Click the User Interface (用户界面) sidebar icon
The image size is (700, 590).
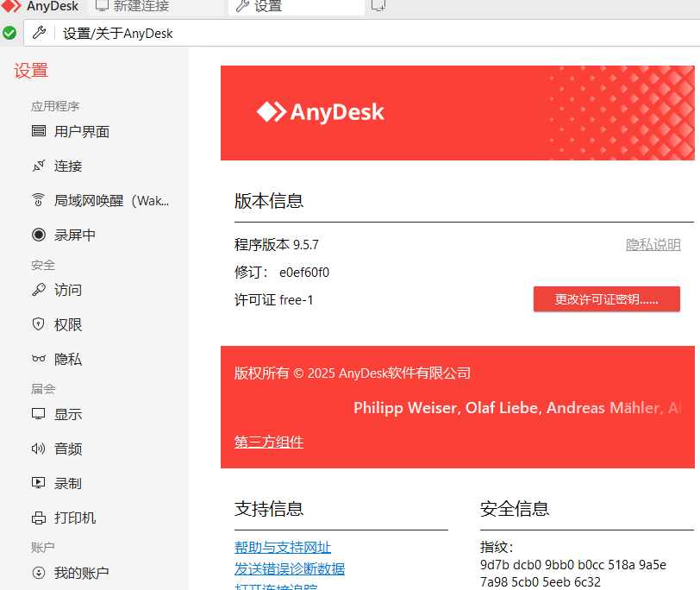click(38, 132)
